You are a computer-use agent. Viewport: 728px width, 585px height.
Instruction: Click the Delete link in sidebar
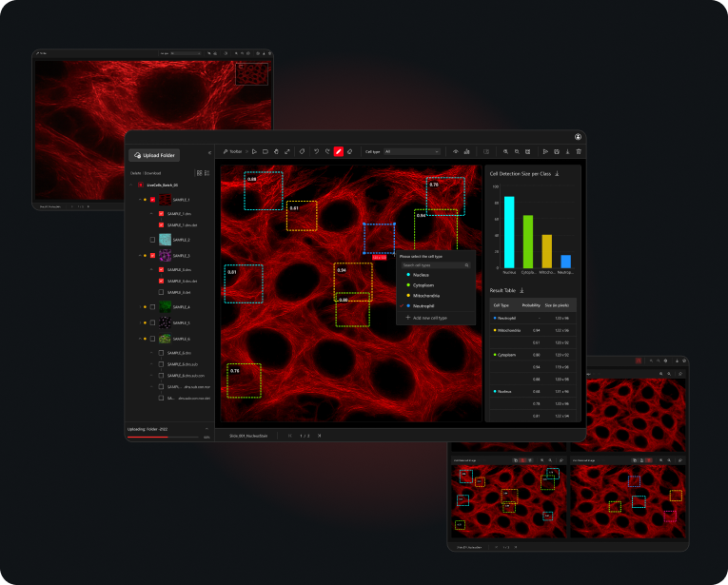pos(135,173)
